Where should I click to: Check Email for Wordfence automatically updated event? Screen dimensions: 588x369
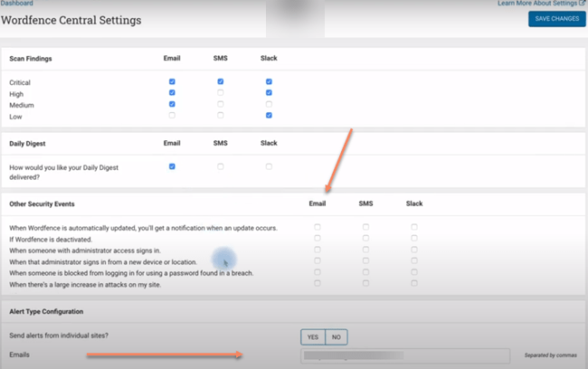tap(318, 227)
